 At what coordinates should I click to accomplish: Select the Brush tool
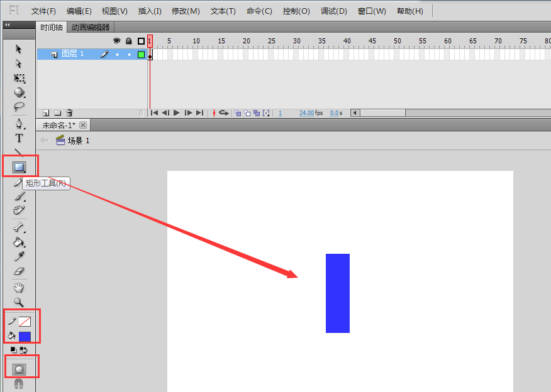[19, 196]
